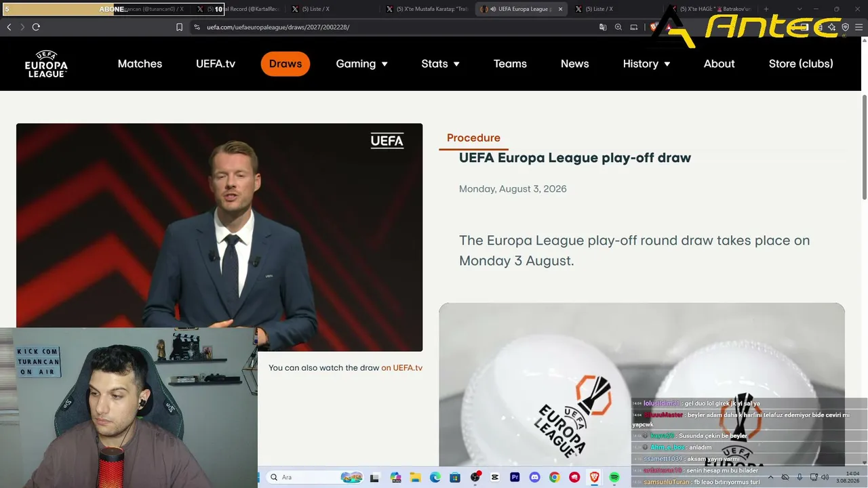Open Store (clubs) link
Viewport: 868px width, 488px height.
(801, 64)
